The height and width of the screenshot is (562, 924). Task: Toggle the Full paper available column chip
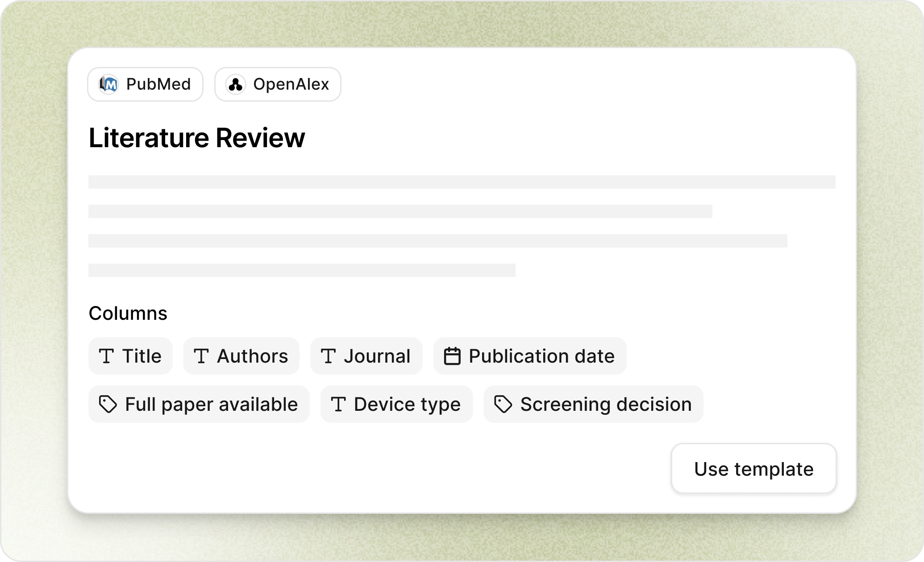click(199, 404)
